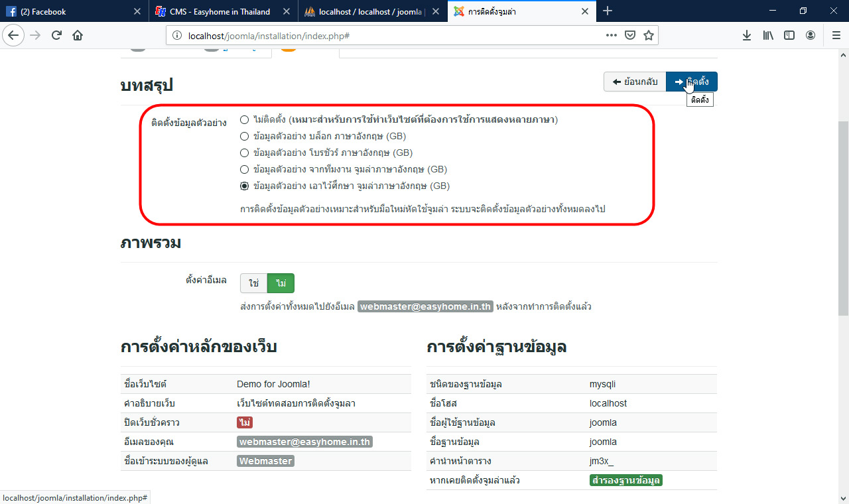Open the page actions (•••) menu
The width and height of the screenshot is (849, 504).
(x=611, y=34)
